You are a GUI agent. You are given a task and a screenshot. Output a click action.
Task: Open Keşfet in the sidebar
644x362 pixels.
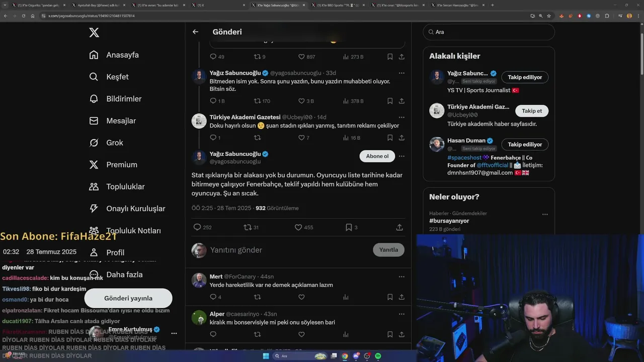109,77
